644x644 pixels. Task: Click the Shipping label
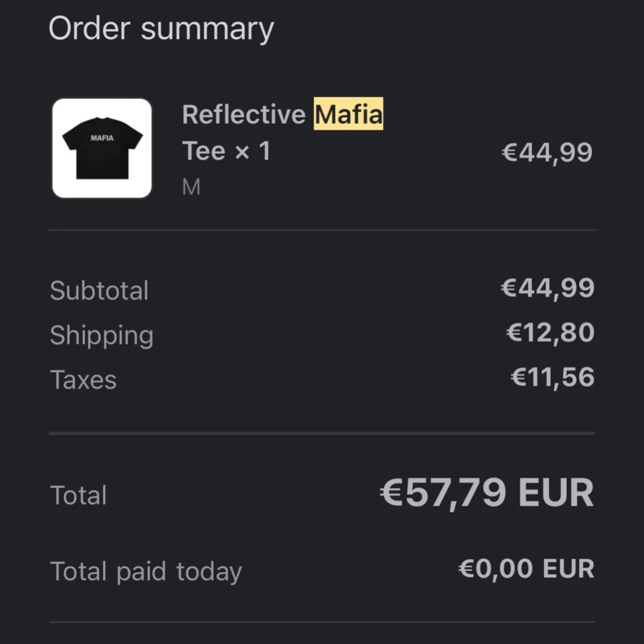pyautogui.click(x=102, y=336)
